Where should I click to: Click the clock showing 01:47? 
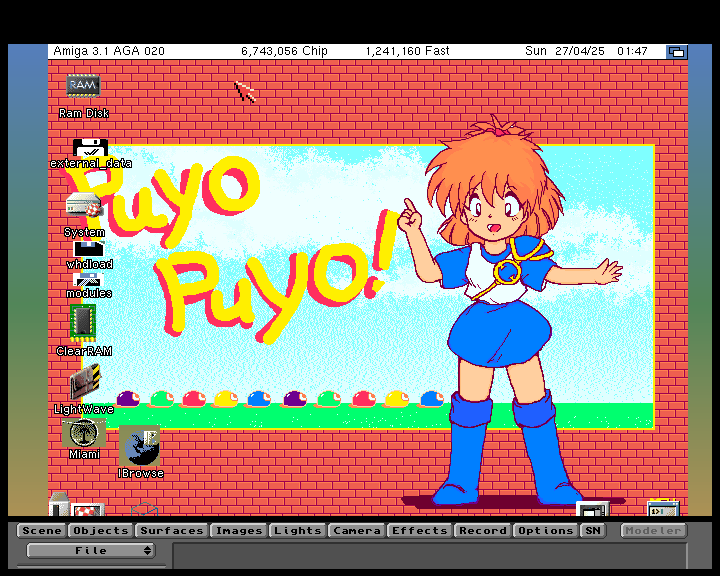pos(632,51)
